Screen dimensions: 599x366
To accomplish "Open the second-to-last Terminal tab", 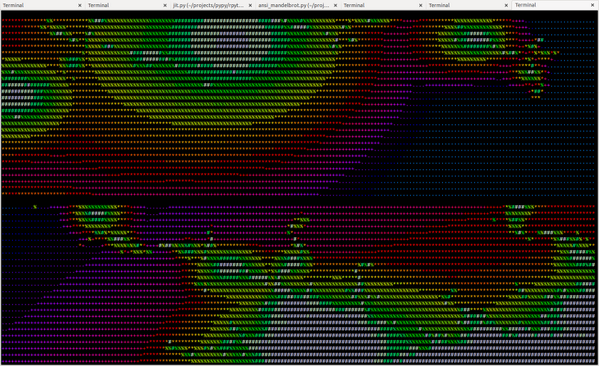I will coord(468,5).
